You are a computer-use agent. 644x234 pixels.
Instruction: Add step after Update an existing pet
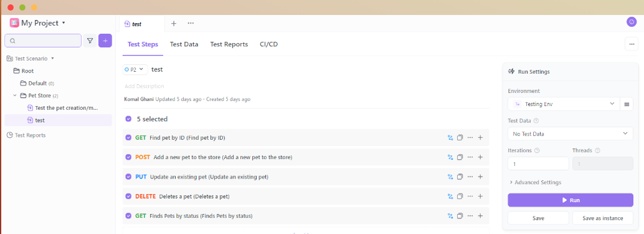(480, 177)
